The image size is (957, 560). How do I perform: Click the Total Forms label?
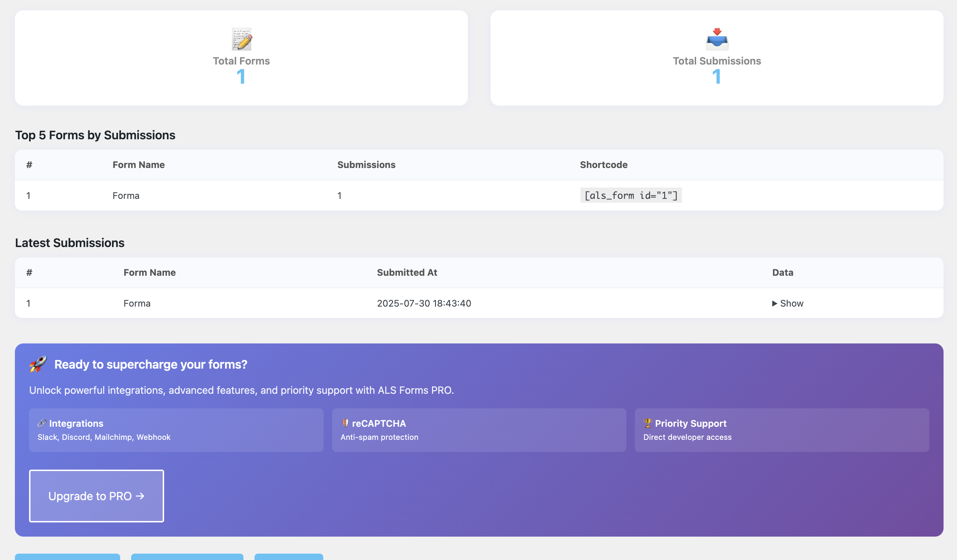[x=241, y=61]
